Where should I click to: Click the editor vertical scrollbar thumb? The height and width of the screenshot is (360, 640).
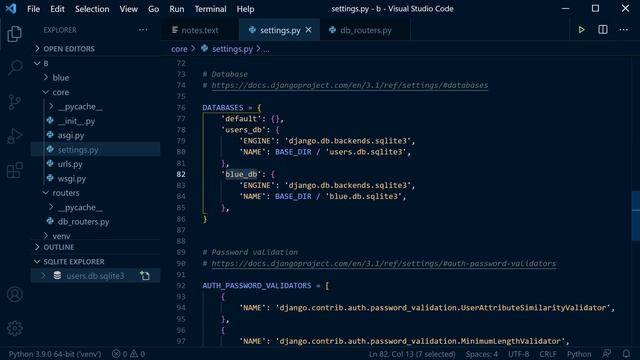click(x=636, y=216)
